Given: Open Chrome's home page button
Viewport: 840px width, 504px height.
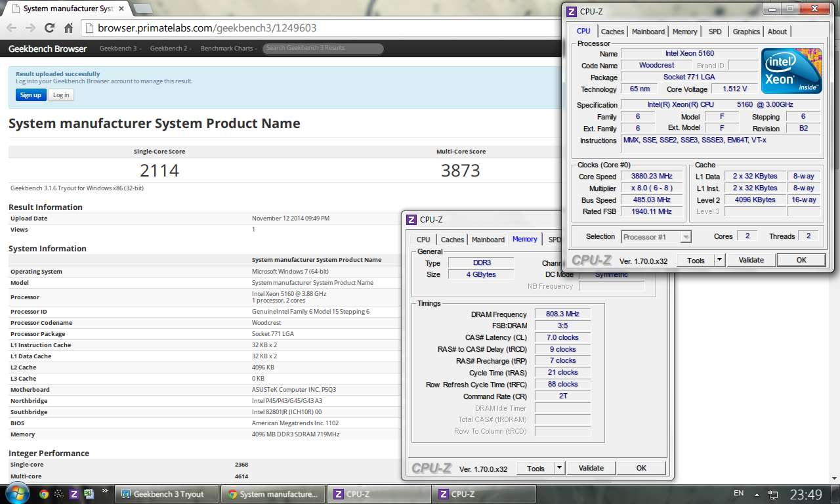Looking at the screenshot, I should coord(68,28).
